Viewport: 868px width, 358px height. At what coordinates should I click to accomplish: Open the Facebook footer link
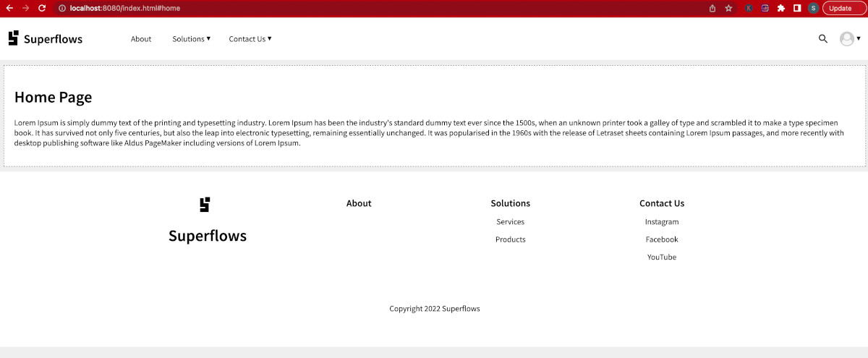(662, 239)
